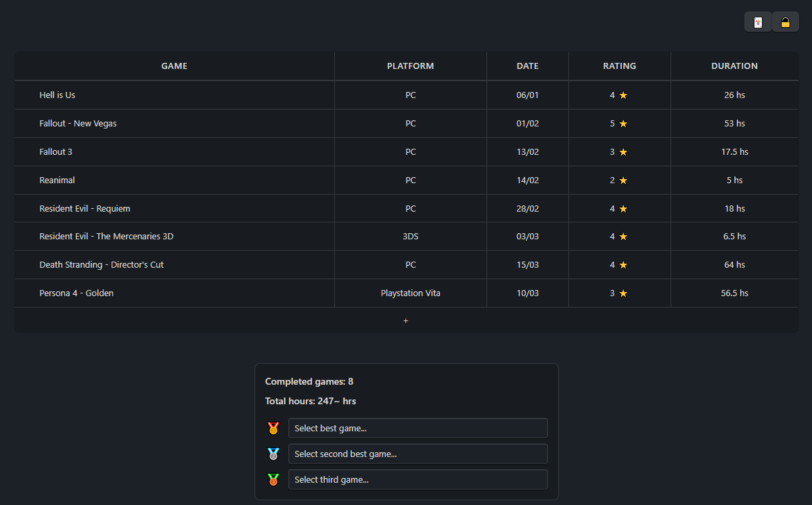The width and height of the screenshot is (812, 505).
Task: Click the 3 star rating of Fallout 3
Action: point(620,152)
